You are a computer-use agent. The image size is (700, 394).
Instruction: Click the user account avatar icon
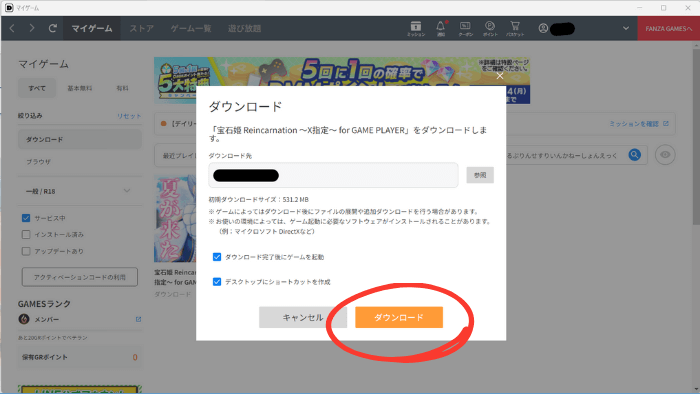coord(543,29)
